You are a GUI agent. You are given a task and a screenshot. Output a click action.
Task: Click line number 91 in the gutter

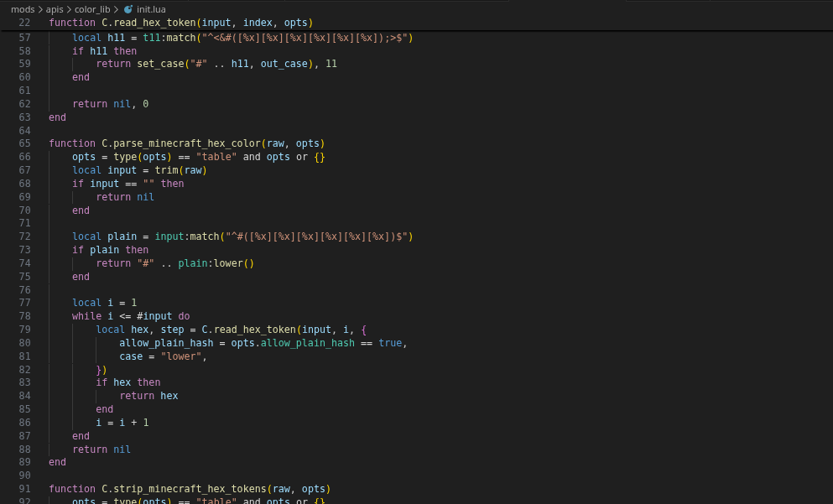(x=23, y=489)
